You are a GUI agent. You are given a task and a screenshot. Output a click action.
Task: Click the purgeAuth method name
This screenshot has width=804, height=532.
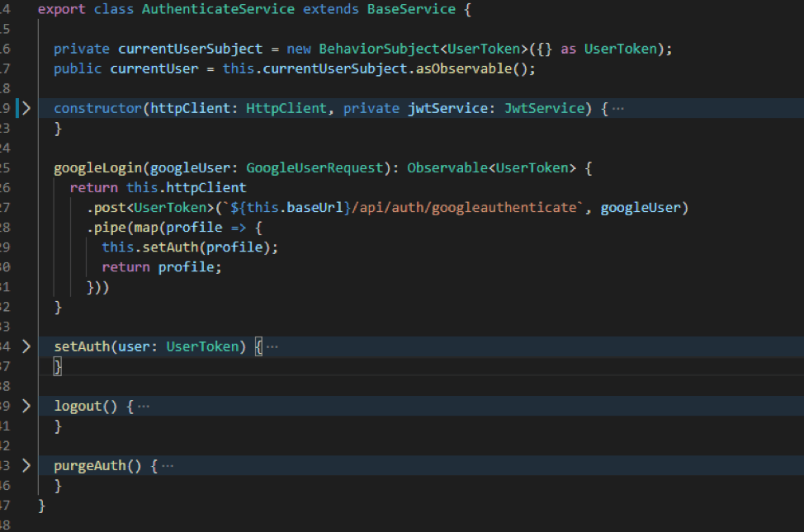click(90, 466)
